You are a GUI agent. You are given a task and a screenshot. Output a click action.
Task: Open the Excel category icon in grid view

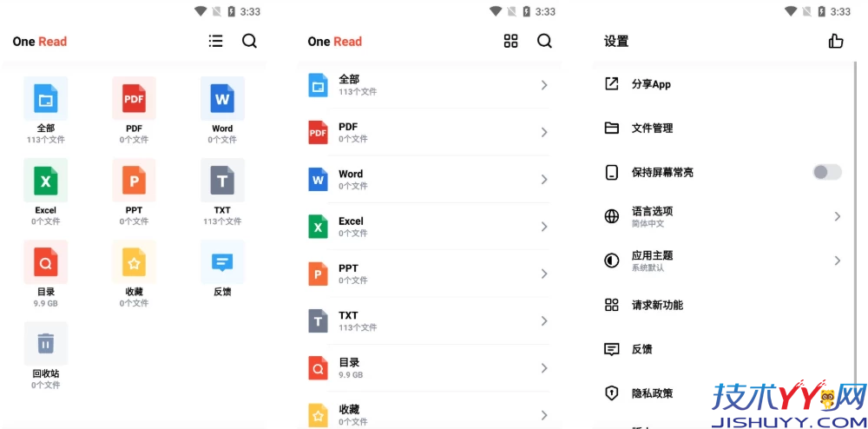pyautogui.click(x=45, y=181)
